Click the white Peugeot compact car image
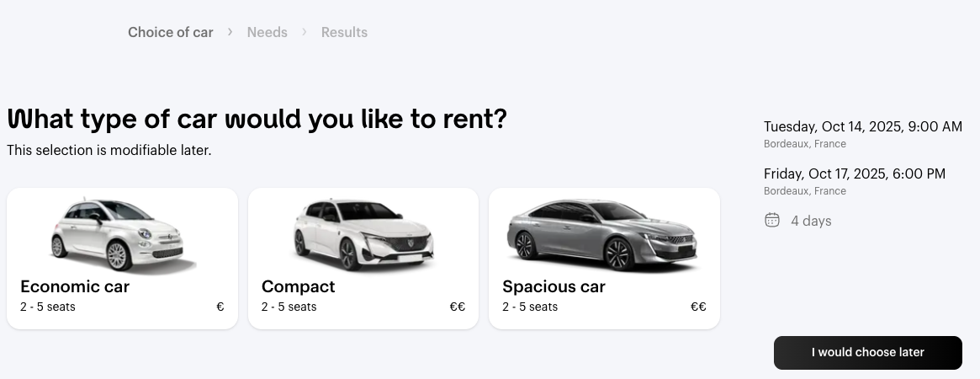The width and height of the screenshot is (980, 379). point(363,233)
